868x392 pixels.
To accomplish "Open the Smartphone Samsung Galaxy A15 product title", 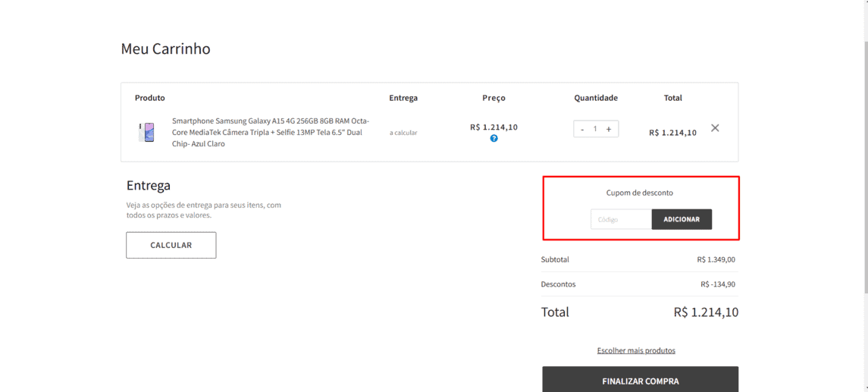I will [270, 133].
